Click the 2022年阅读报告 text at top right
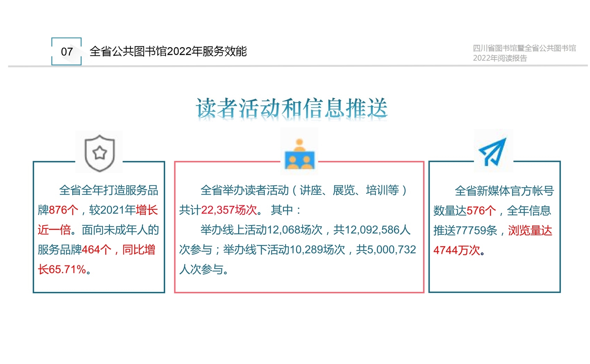 (x=500, y=58)
